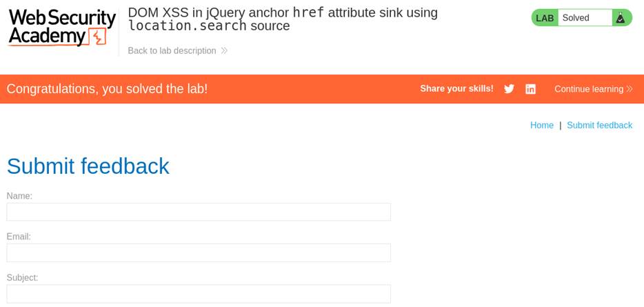Open Submit feedback navigation link

tap(599, 126)
